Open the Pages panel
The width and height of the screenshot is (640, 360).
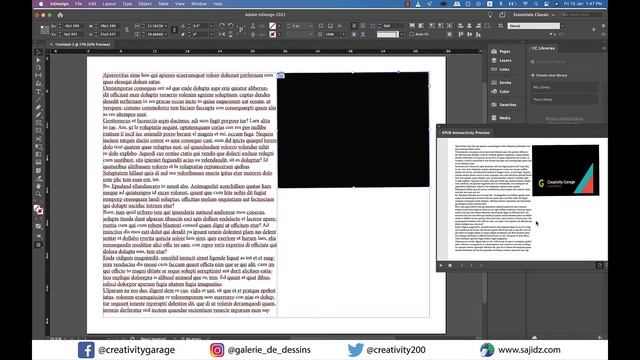(501, 51)
